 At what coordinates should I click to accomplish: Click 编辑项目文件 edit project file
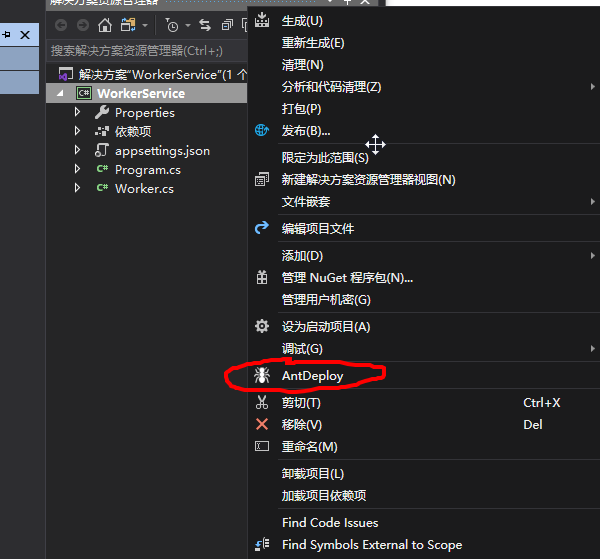[x=318, y=229]
